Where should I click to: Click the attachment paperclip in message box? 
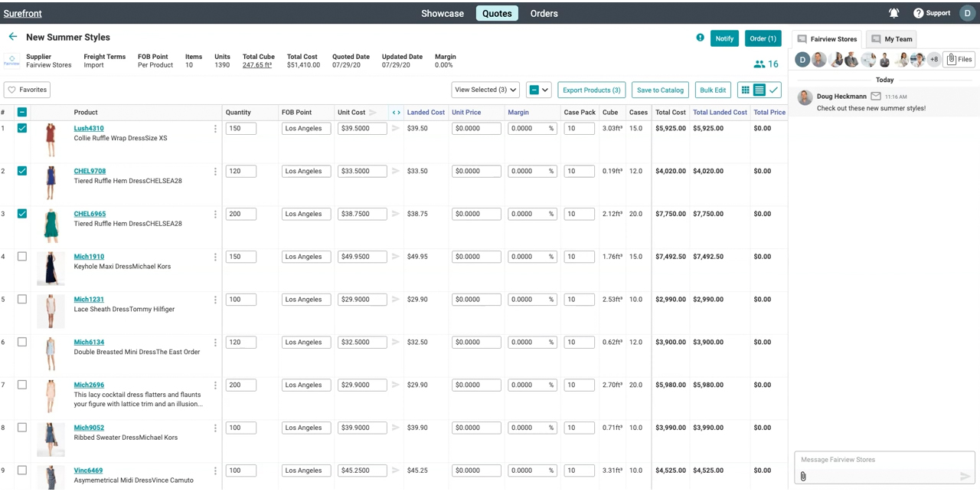point(803,476)
